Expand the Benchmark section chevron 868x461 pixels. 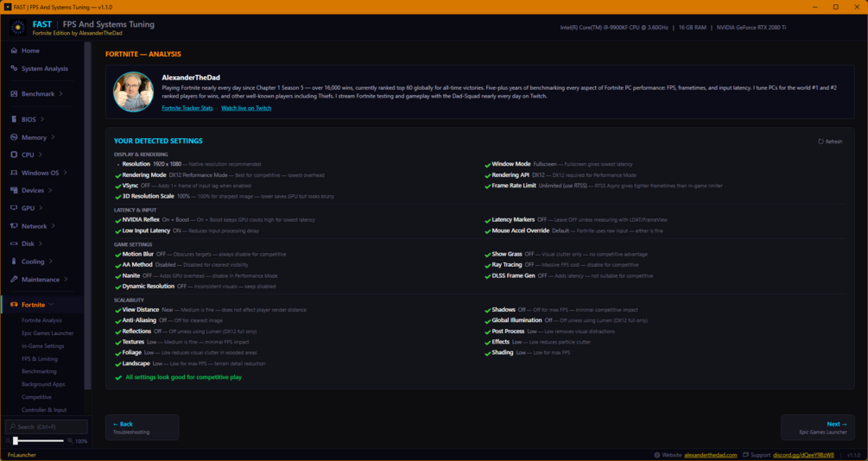[x=61, y=94]
